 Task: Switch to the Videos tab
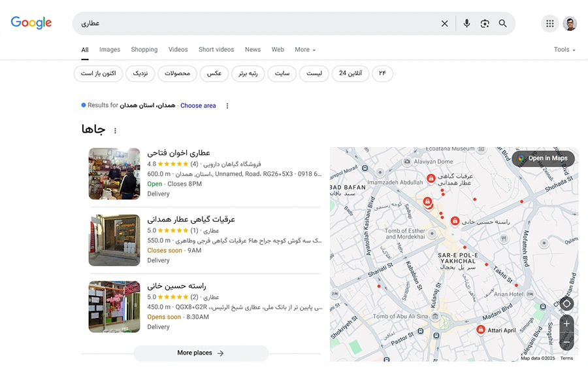[178, 50]
